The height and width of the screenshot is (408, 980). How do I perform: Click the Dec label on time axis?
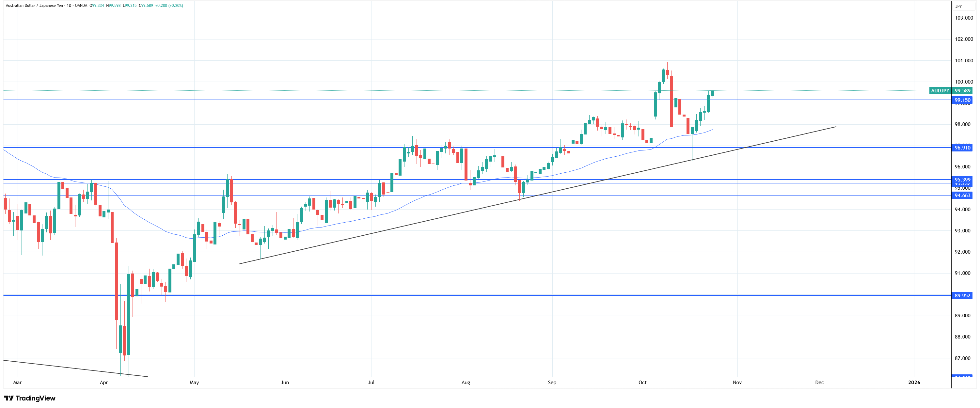pyautogui.click(x=819, y=383)
